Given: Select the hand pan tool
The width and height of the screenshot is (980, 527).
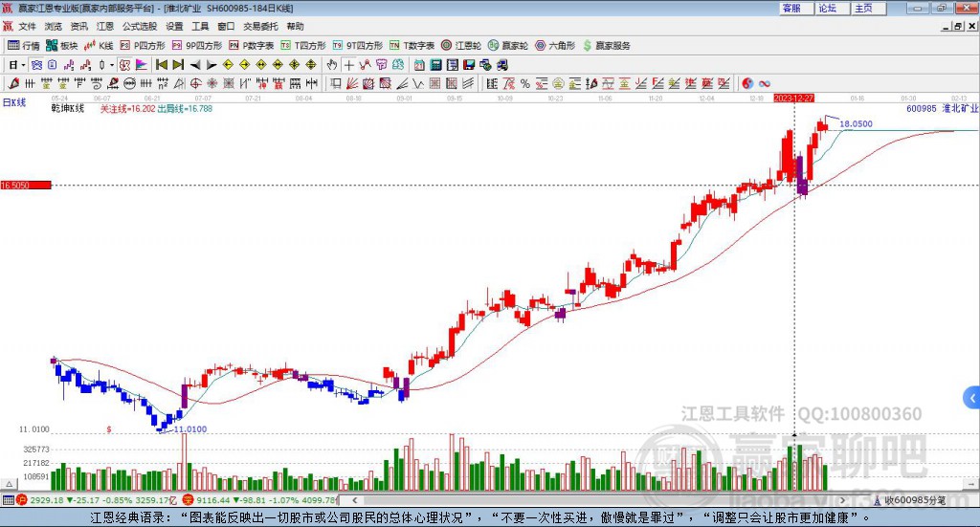Looking at the screenshot, I should 332,64.
